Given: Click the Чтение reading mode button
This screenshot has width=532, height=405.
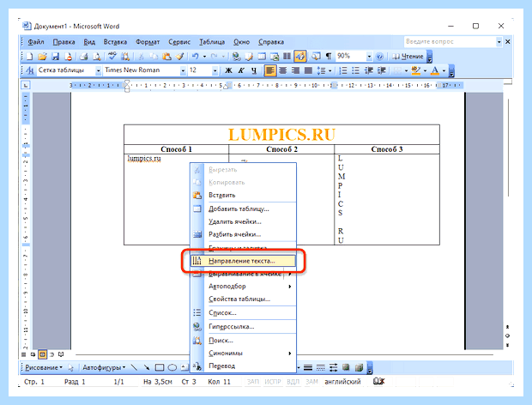Looking at the screenshot, I should click(x=408, y=57).
